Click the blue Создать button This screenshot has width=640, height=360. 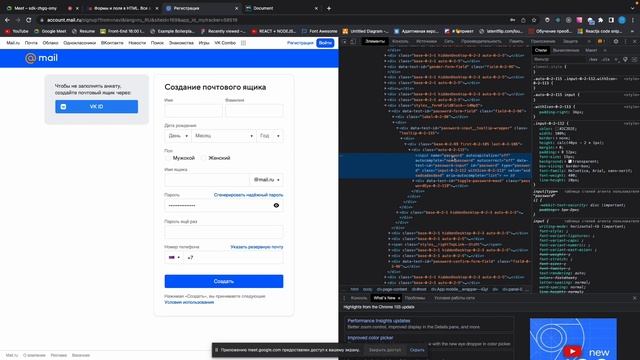[x=224, y=281]
